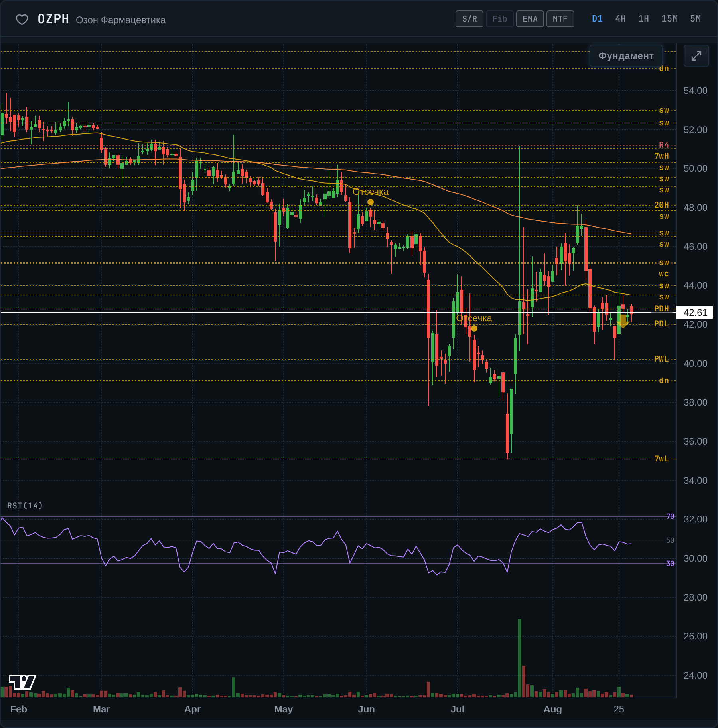718x728 pixels.
Task: Click the PWL level label
Action: [x=661, y=359]
